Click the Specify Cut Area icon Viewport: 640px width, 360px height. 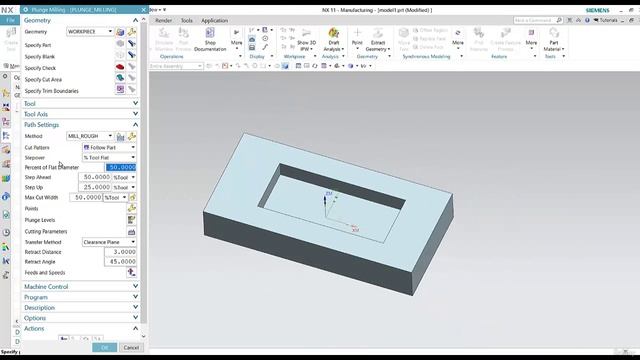pos(120,78)
